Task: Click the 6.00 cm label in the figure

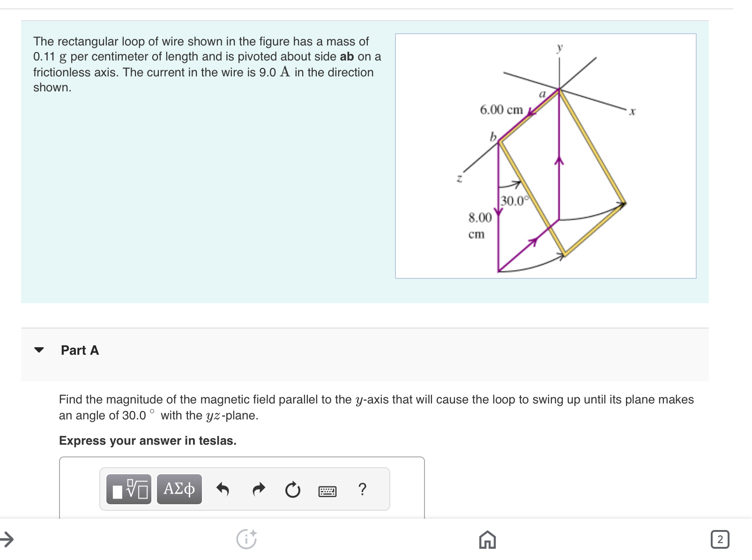Action: pyautogui.click(x=502, y=111)
